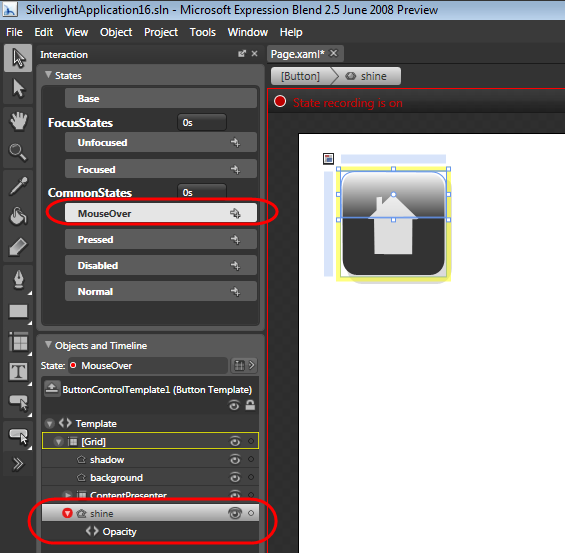Collapse the Objects and Timeline section
This screenshot has height=553, width=565.
(48, 345)
